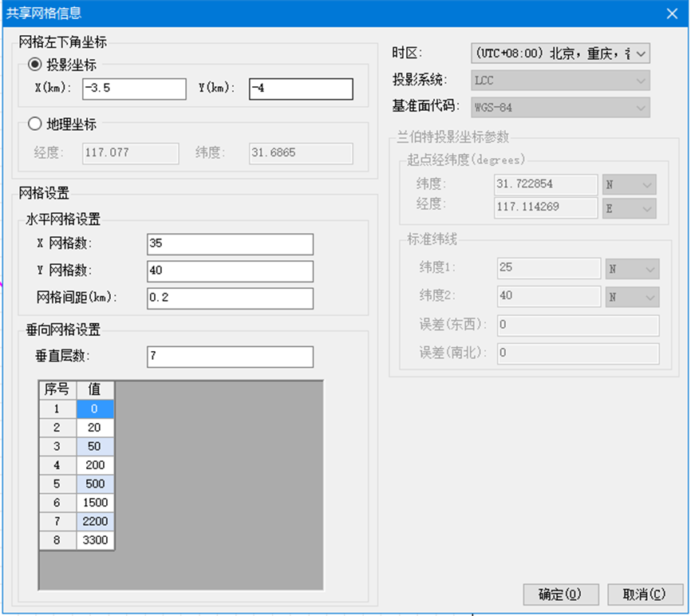Click the X 网格数 input field
The width and height of the screenshot is (691, 616).
pos(230,244)
